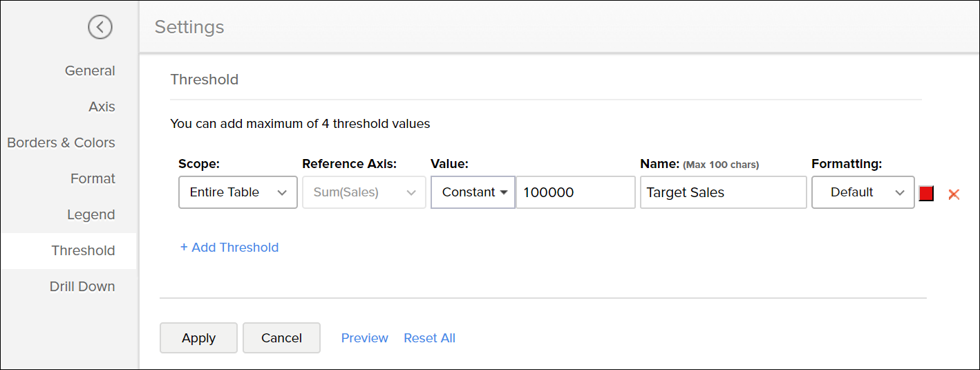Switch to the General settings tab
This screenshot has width=980, height=370.
90,71
